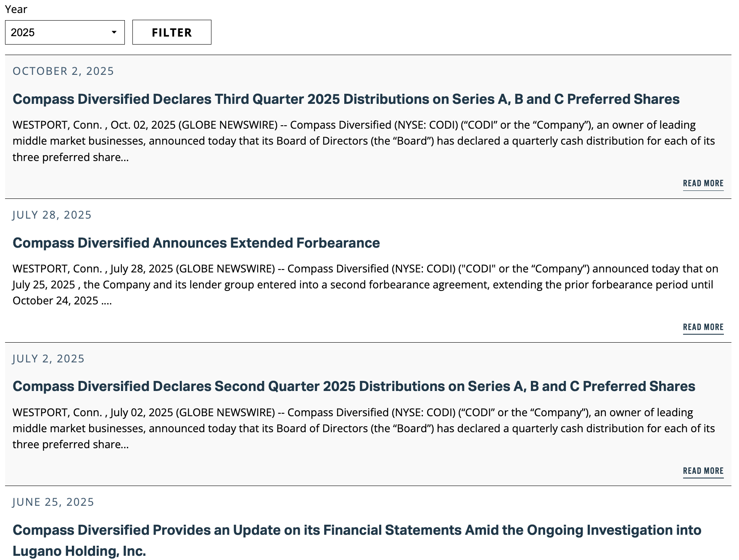Select the July 2, 2025 date label
Image resolution: width=739 pixels, height=560 pixels.
coord(48,359)
